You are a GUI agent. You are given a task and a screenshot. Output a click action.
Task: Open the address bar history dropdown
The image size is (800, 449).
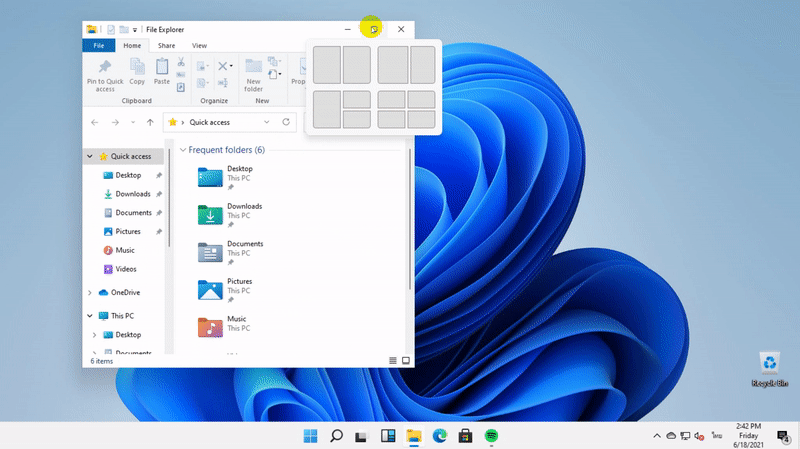267,122
